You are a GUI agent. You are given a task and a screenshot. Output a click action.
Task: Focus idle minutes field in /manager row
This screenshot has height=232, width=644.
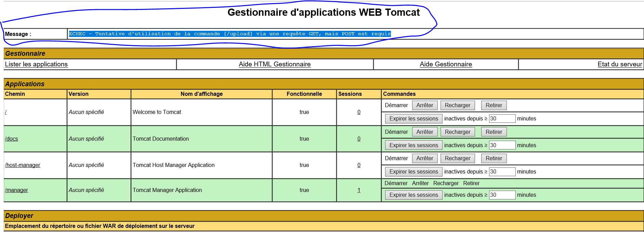tap(502, 195)
